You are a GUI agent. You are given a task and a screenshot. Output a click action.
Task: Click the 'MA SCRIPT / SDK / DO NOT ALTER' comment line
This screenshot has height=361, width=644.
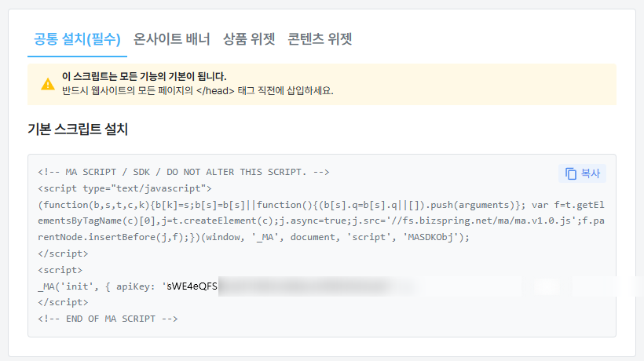184,172
